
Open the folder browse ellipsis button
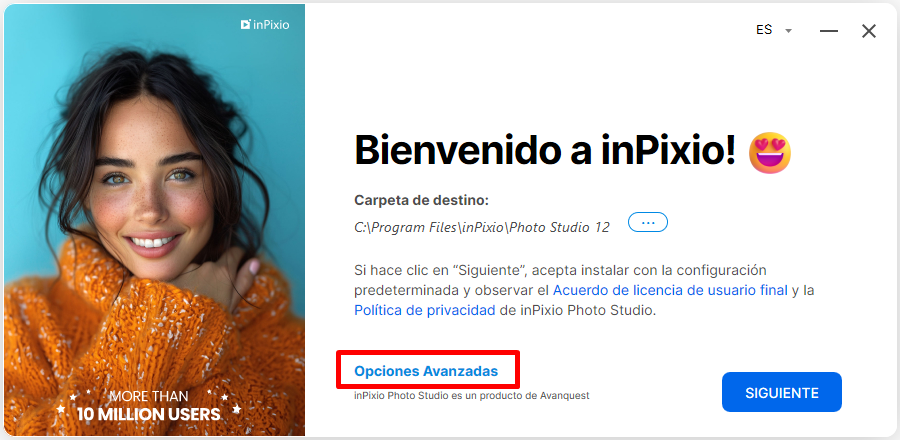pyautogui.click(x=648, y=222)
